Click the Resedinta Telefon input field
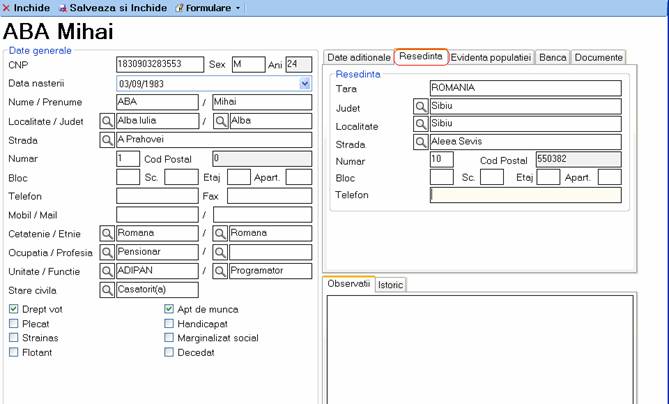 [x=525, y=195]
